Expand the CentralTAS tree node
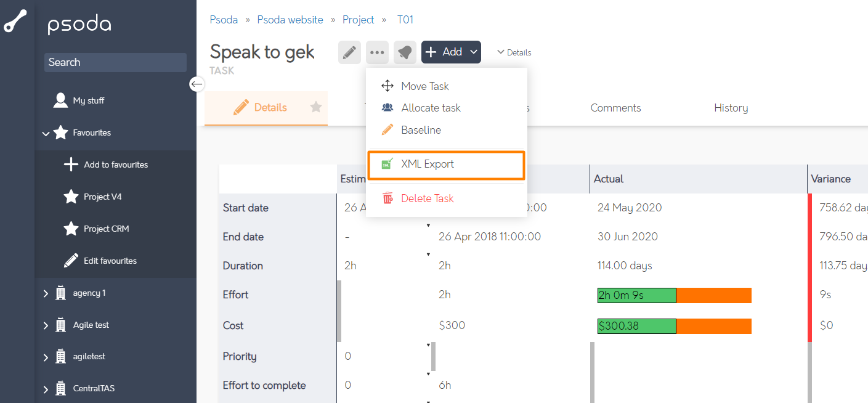Viewport: 868px width, 403px height. click(x=46, y=389)
